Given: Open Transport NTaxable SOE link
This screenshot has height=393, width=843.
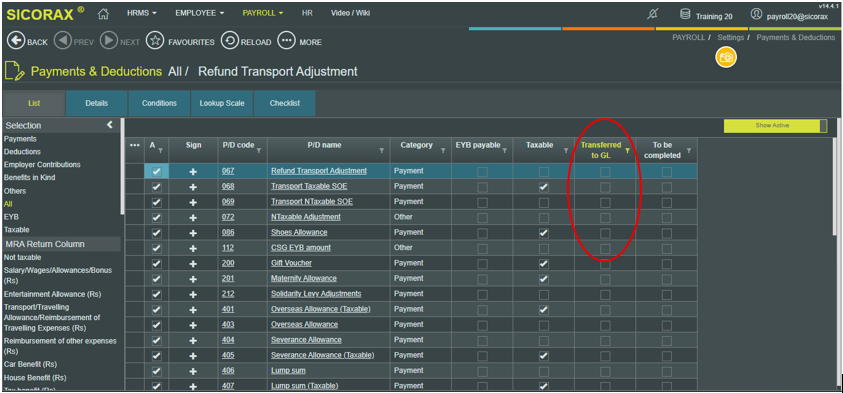Looking at the screenshot, I should (x=312, y=202).
